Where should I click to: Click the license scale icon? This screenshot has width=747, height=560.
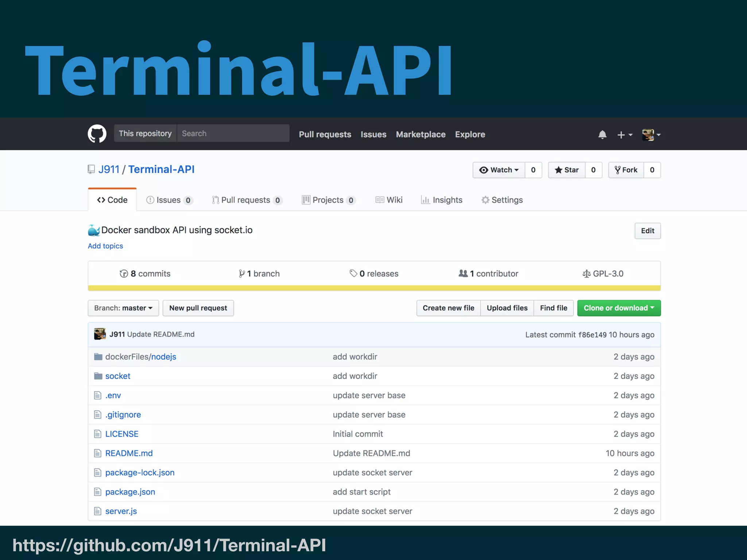(x=587, y=274)
